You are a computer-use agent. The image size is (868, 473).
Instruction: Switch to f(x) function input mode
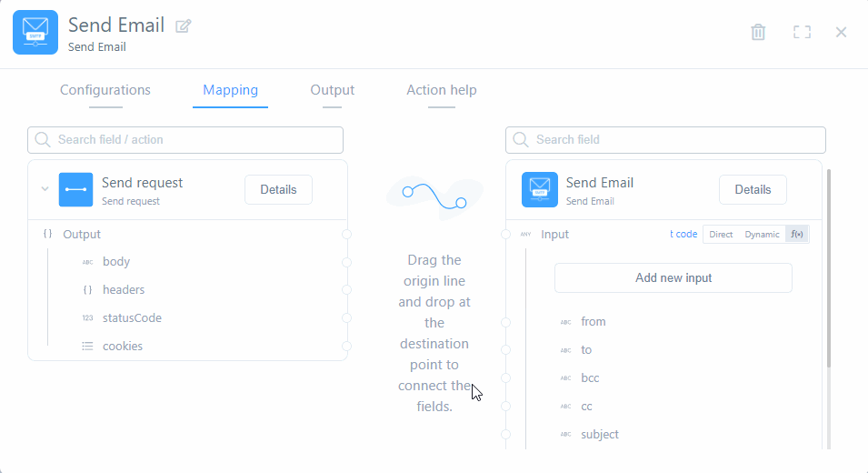tap(797, 235)
